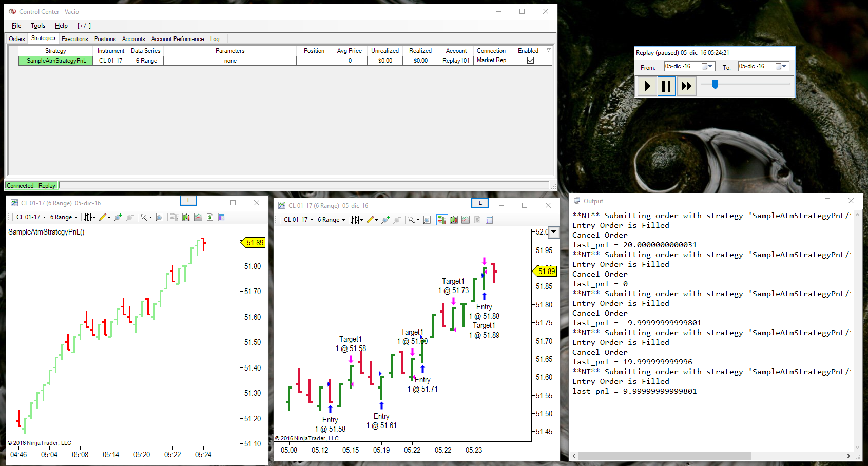Open properties icon in left chart toolbar
Viewport: 868px width, 466px height.
coord(222,217)
